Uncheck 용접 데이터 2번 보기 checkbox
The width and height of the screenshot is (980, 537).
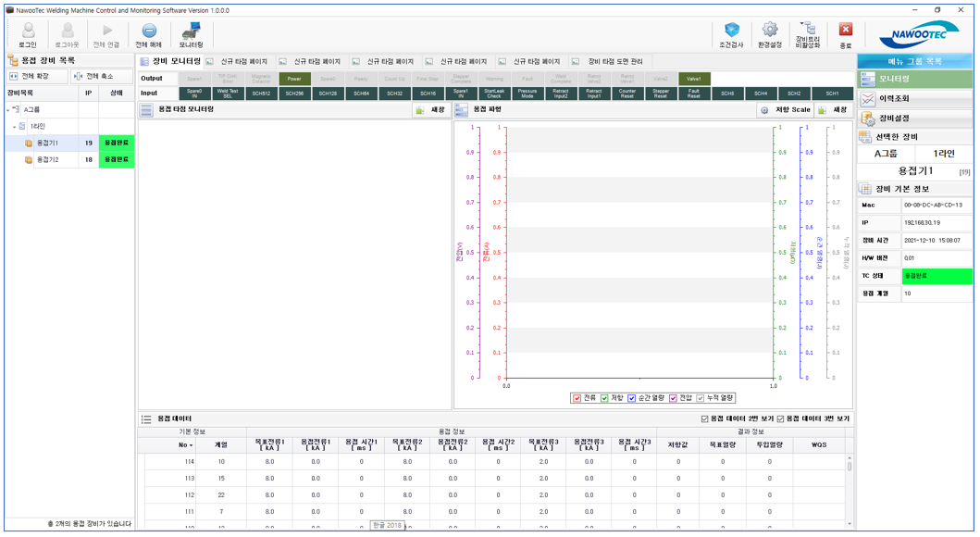pyautogui.click(x=705, y=419)
